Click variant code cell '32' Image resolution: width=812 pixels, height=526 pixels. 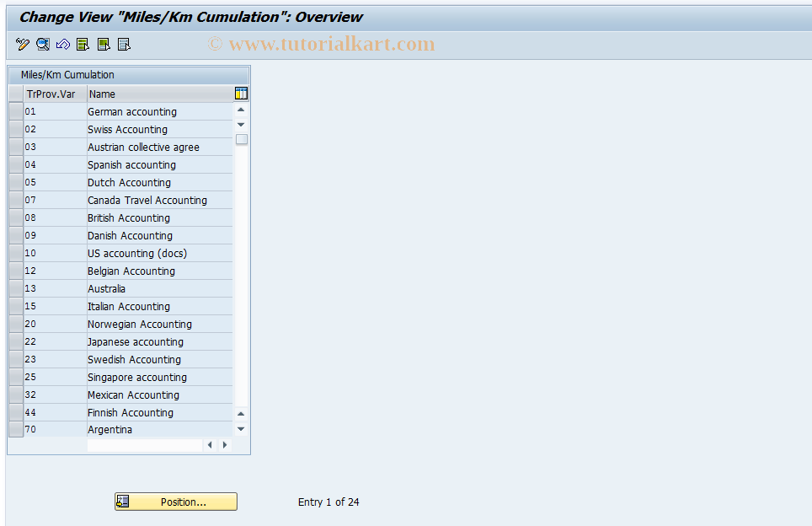coord(55,394)
